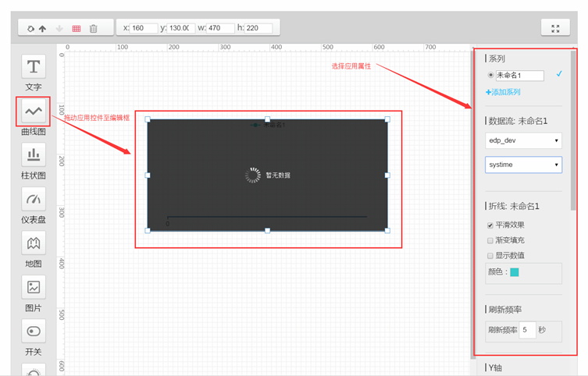Edit the 未命名1 series name field
This screenshot has width=588, height=376.
tap(520, 75)
